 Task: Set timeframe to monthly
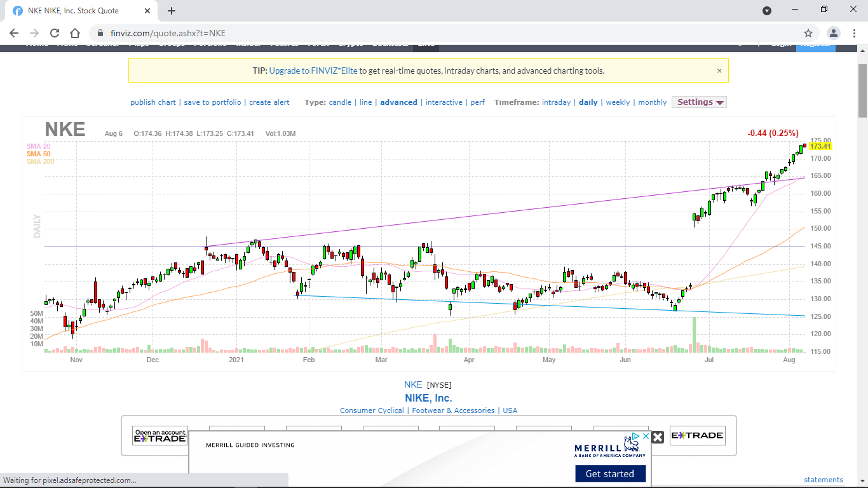tap(653, 102)
